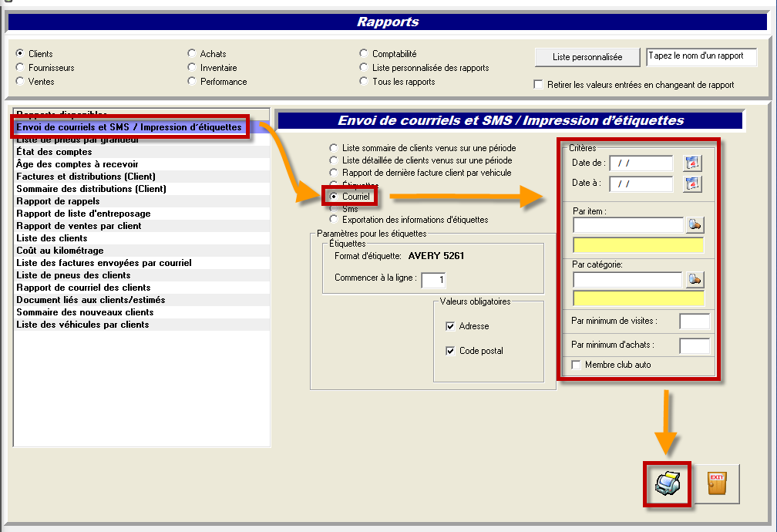Select Coût au kilométrage report
Screen dimensions: 777x532
tap(142, 251)
